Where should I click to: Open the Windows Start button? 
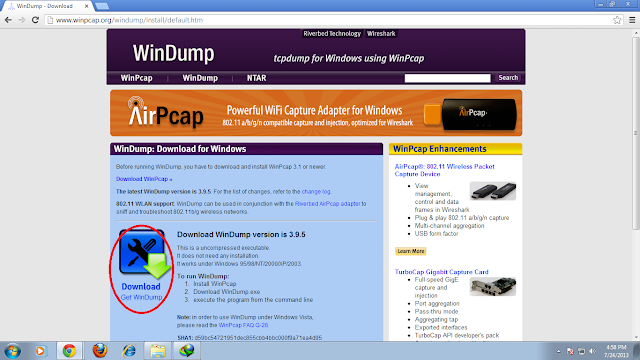coord(13,351)
